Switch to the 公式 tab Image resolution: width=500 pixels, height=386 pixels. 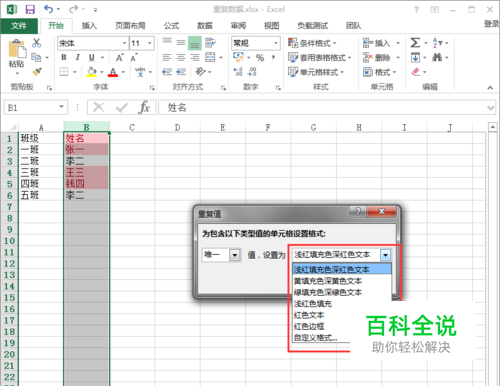pos(171,26)
